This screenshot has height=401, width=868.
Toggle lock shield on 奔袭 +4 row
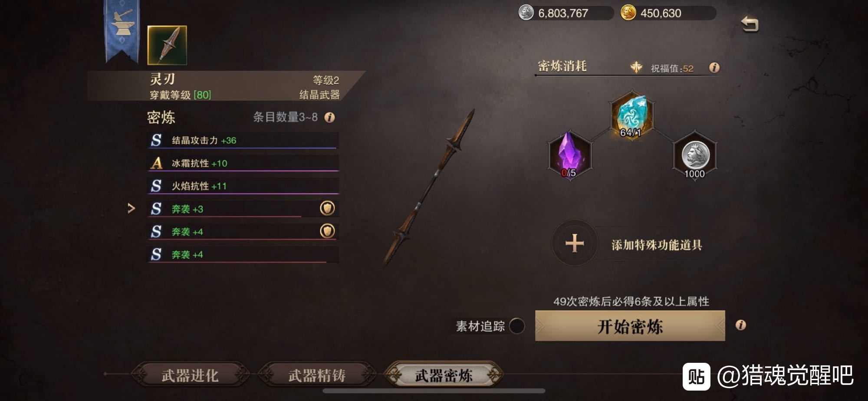coord(327,231)
